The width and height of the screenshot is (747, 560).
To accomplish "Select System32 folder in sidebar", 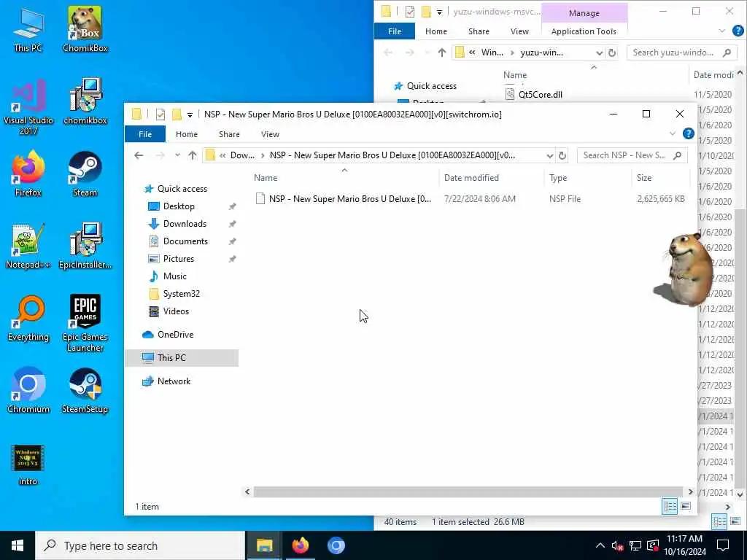I will tap(181, 294).
